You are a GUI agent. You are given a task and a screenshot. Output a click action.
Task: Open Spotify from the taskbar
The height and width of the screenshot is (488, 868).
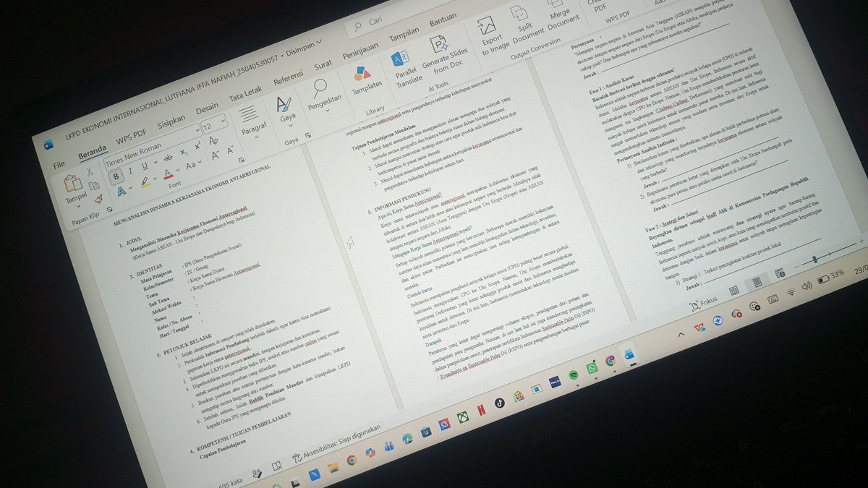[x=574, y=374]
